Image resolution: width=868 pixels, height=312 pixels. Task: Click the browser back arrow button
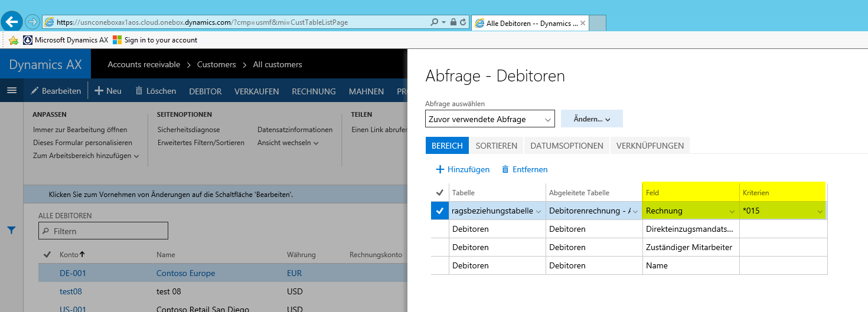pyautogui.click(x=11, y=22)
